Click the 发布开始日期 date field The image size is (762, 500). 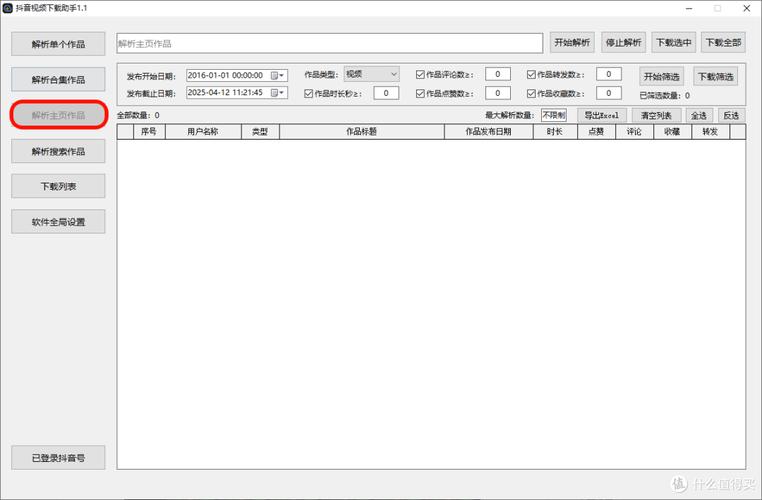tap(237, 75)
